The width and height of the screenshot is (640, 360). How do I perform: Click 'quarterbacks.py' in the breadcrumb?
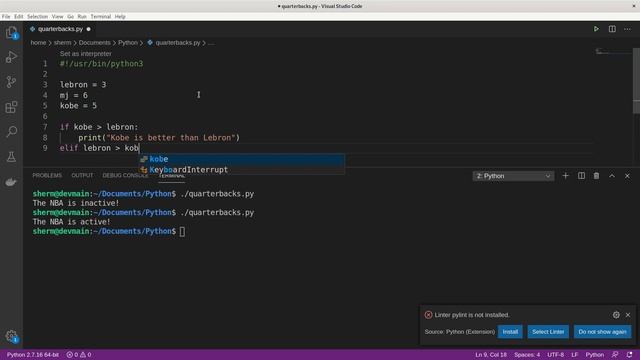[178, 42]
